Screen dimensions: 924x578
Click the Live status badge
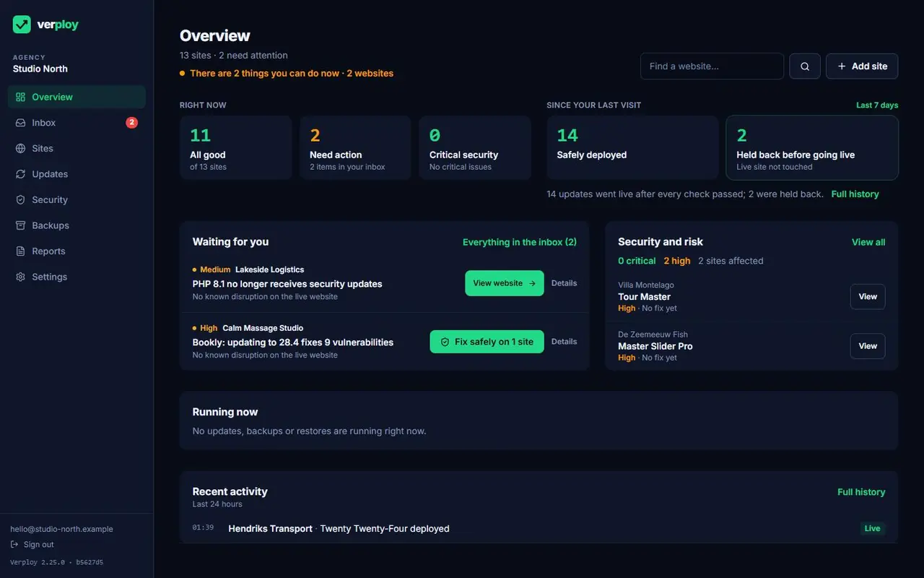(872, 529)
